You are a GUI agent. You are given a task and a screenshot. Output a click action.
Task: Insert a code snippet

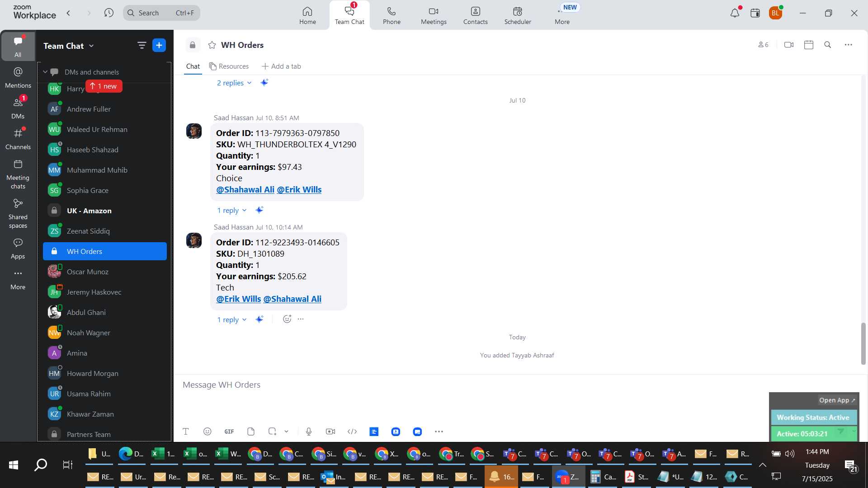[352, 432]
